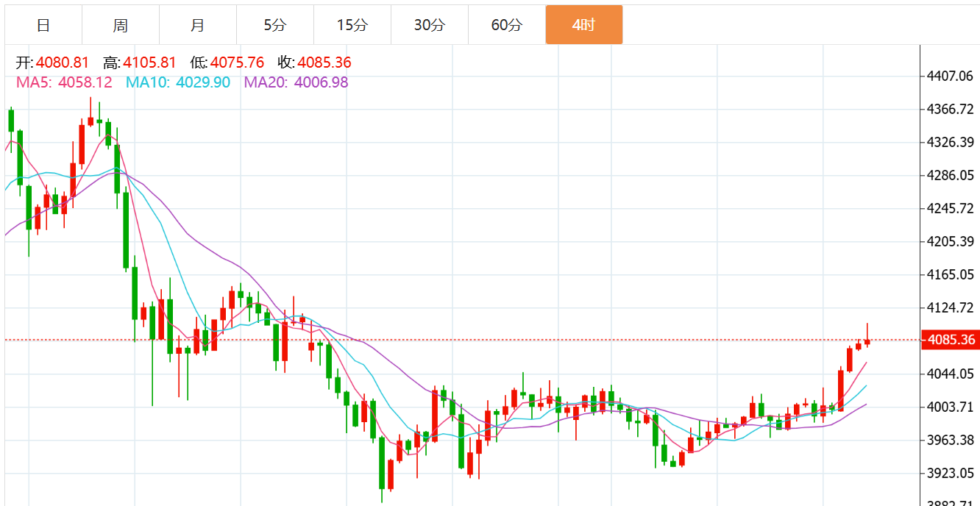Click the MA5 value 4058.12
The image size is (980, 506).
[86, 82]
